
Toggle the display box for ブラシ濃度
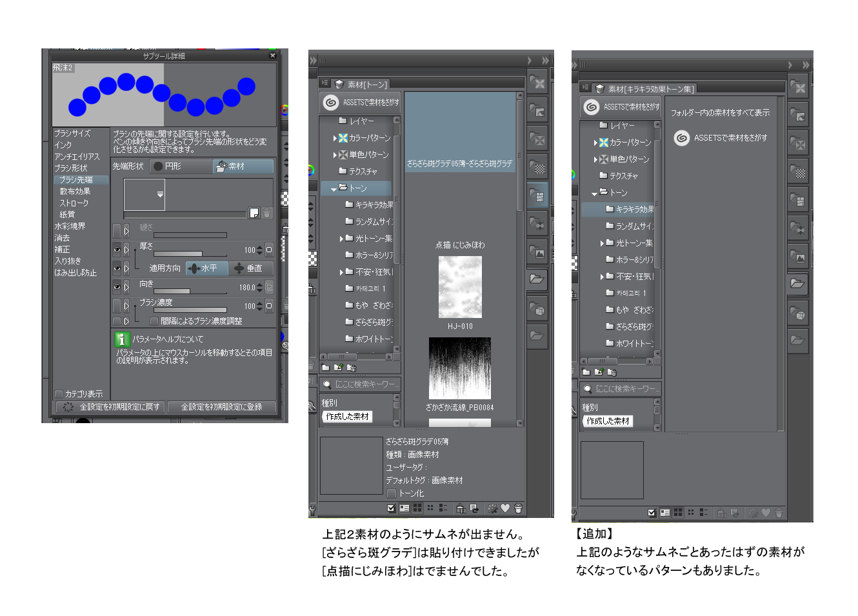(x=117, y=305)
